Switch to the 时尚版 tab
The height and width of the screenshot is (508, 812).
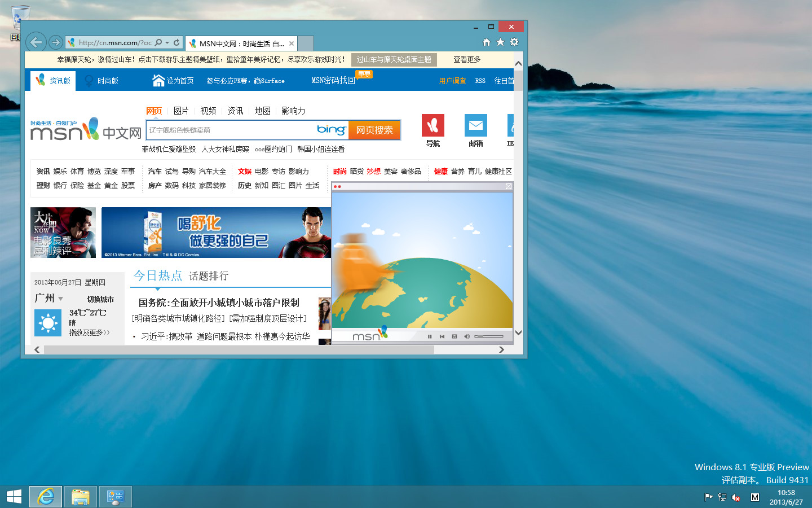point(101,81)
